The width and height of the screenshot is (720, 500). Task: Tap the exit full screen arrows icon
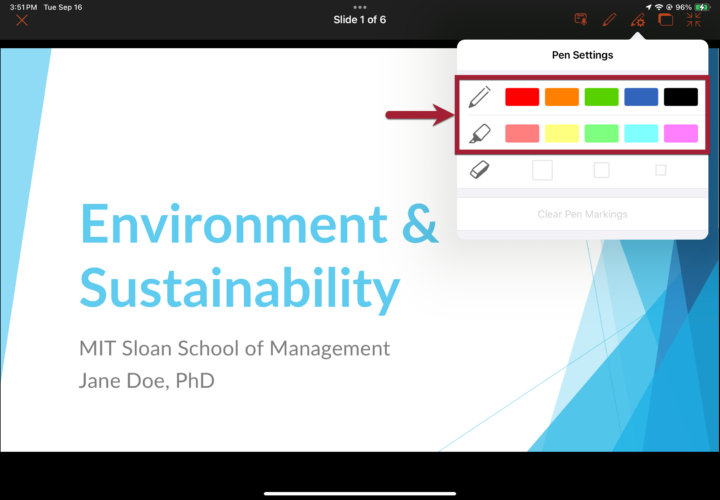pos(694,20)
